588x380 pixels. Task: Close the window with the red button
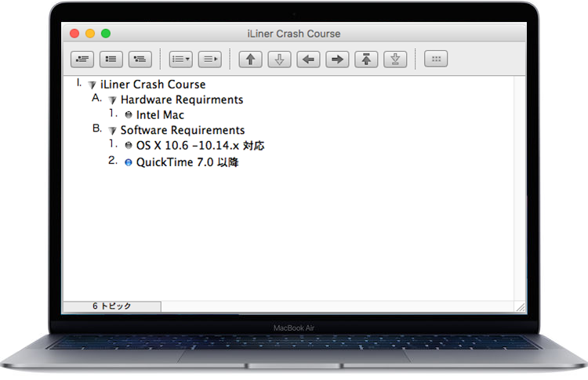coord(74,34)
